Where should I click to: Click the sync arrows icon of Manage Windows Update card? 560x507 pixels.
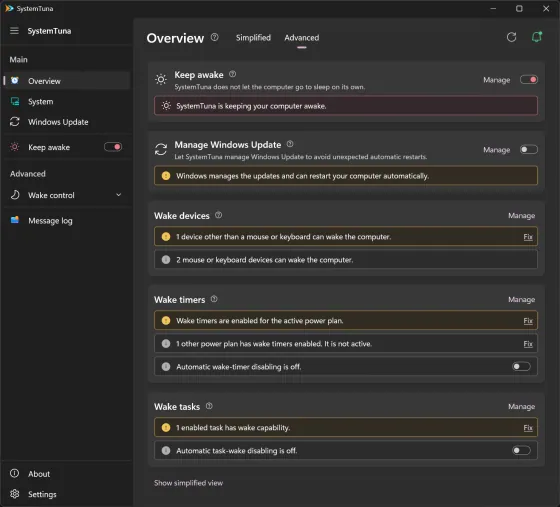point(161,149)
